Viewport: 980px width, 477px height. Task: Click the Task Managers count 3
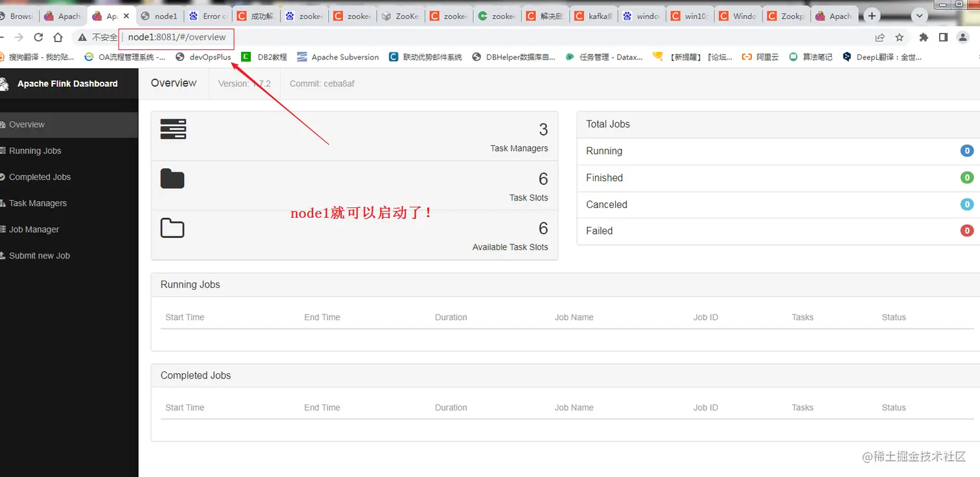(543, 130)
